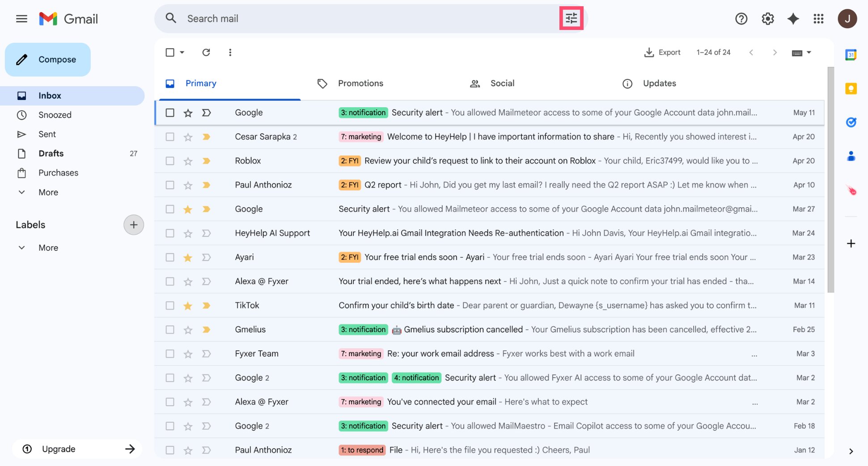Open Gmail logo home link
Screen dimensions: 868x466
(x=68, y=19)
